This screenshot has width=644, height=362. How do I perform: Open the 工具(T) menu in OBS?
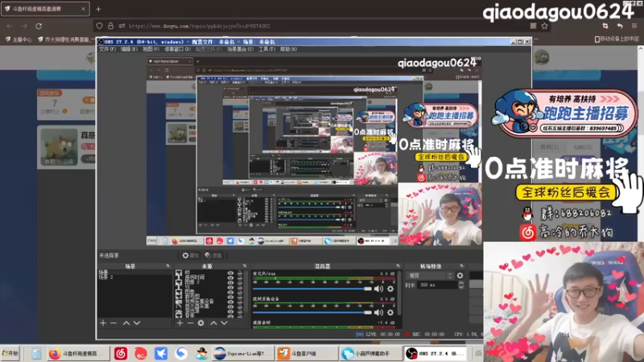tap(266, 49)
